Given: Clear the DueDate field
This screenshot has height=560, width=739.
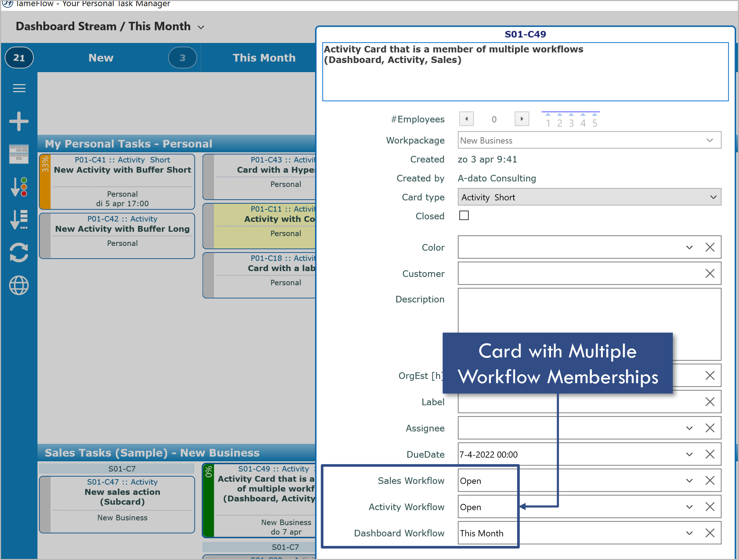Looking at the screenshot, I should (x=710, y=455).
